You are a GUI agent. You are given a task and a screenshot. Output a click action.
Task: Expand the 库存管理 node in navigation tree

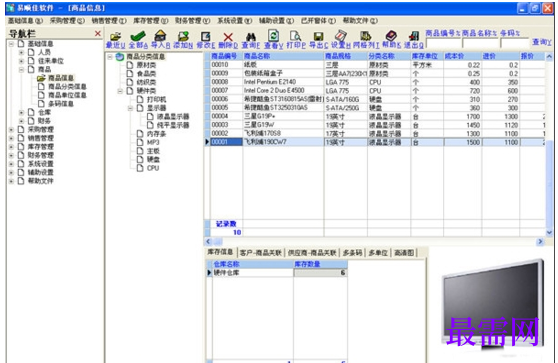pos(11,147)
